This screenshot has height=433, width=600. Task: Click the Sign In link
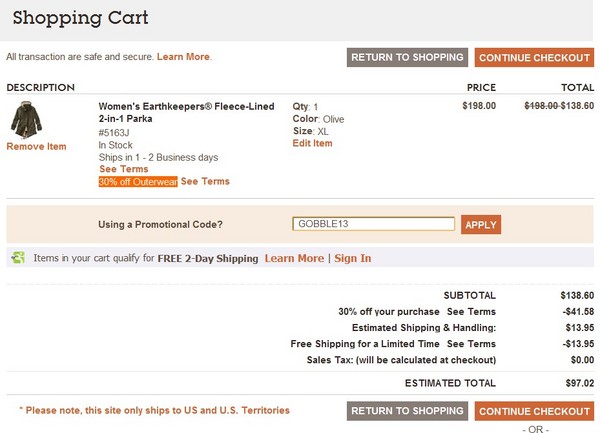coord(352,258)
